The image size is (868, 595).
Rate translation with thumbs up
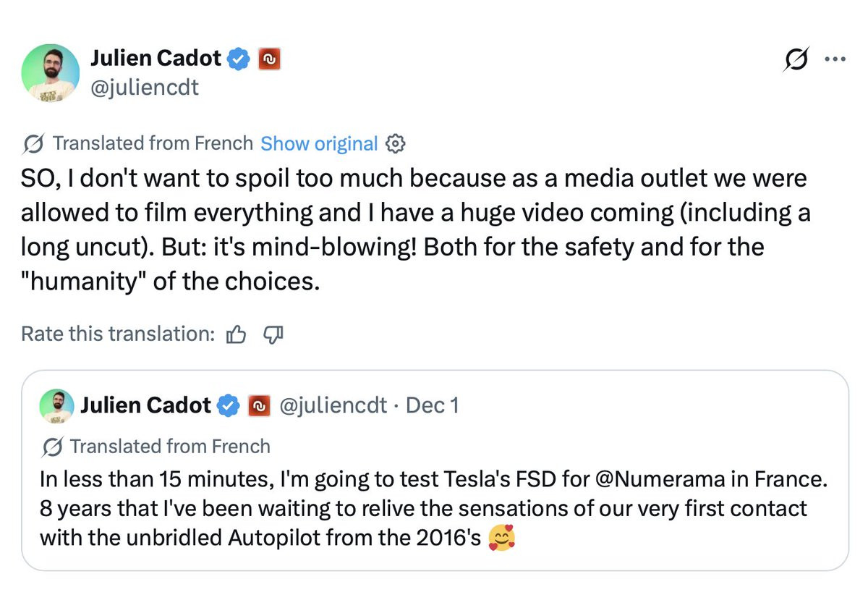coord(237,334)
